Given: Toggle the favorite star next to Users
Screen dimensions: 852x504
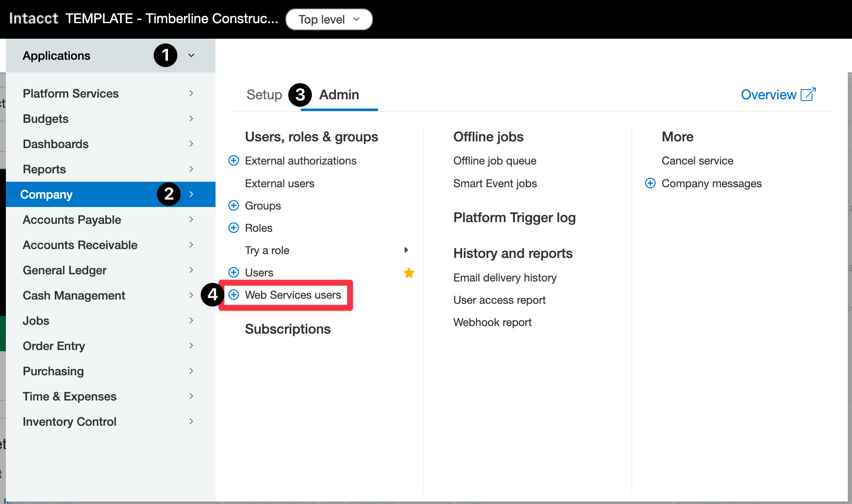Looking at the screenshot, I should tap(409, 273).
